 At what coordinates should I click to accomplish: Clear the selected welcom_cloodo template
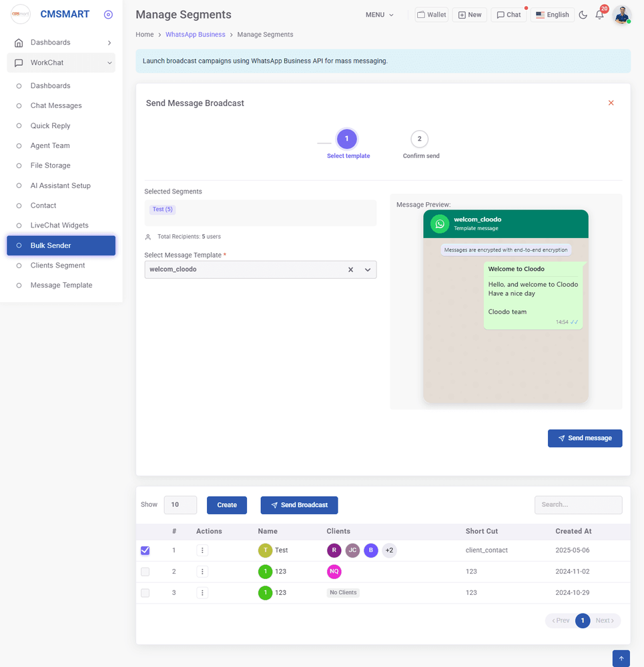click(x=350, y=269)
